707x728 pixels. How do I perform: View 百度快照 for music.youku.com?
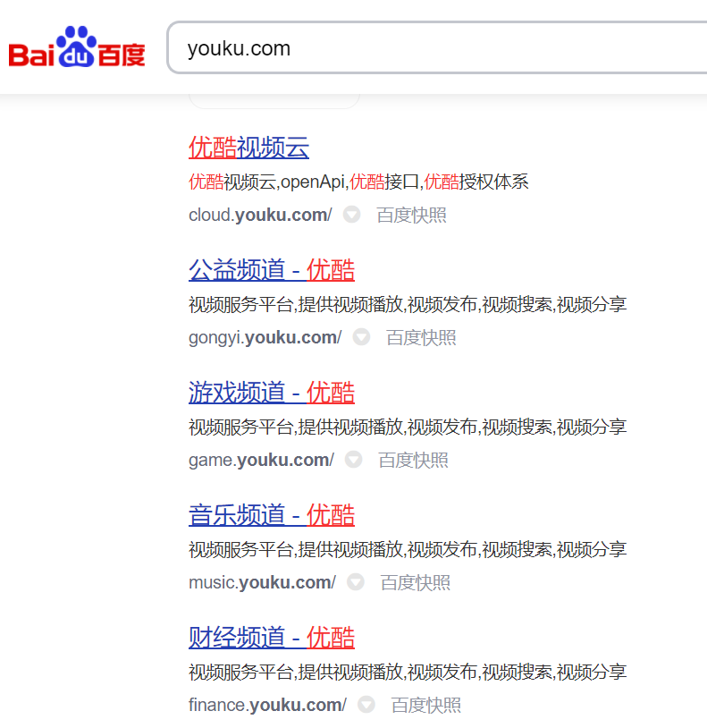click(x=416, y=583)
